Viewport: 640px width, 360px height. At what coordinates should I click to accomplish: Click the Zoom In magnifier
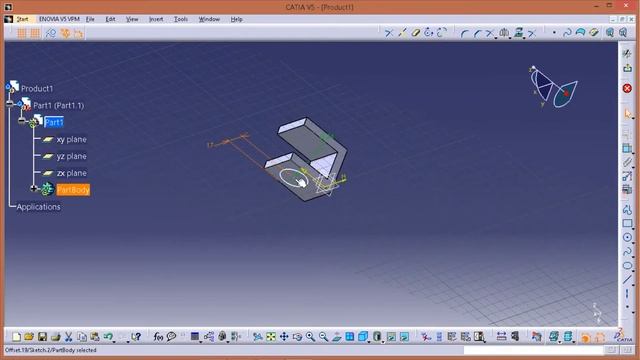[x=311, y=337]
